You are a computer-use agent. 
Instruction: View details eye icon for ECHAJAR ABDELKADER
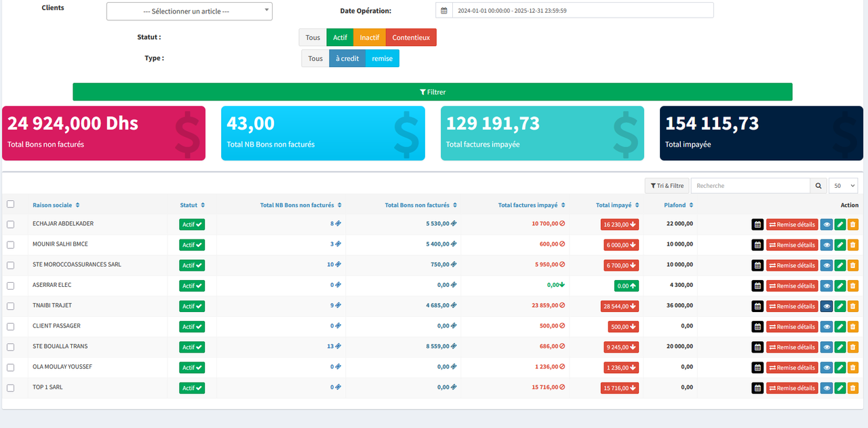point(827,225)
